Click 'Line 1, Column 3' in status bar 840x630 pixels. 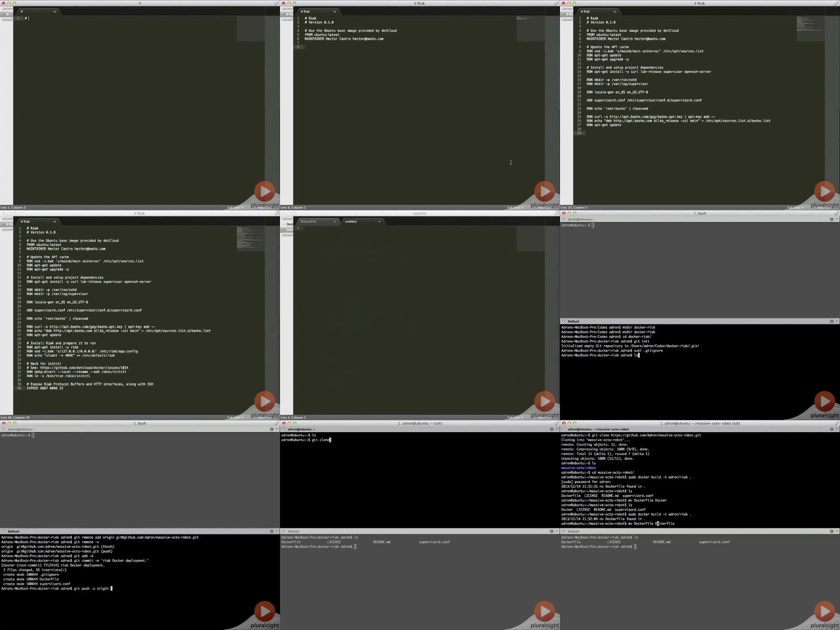(x=14, y=208)
